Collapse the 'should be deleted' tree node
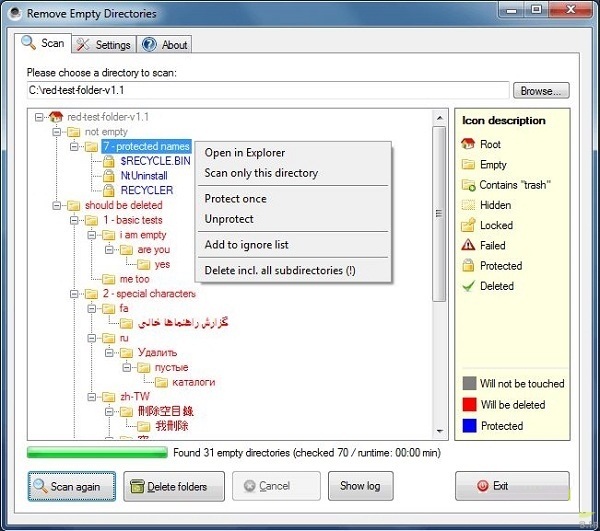Image resolution: width=600 pixels, height=531 pixels. (x=57, y=205)
